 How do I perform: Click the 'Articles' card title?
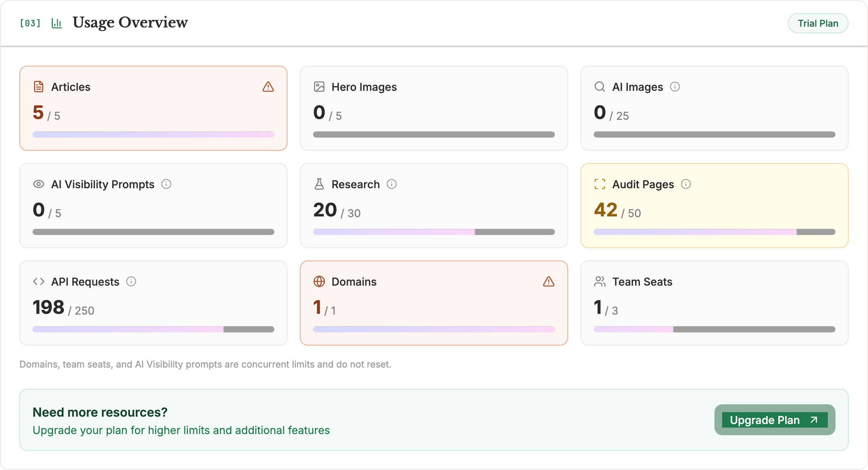pos(71,87)
